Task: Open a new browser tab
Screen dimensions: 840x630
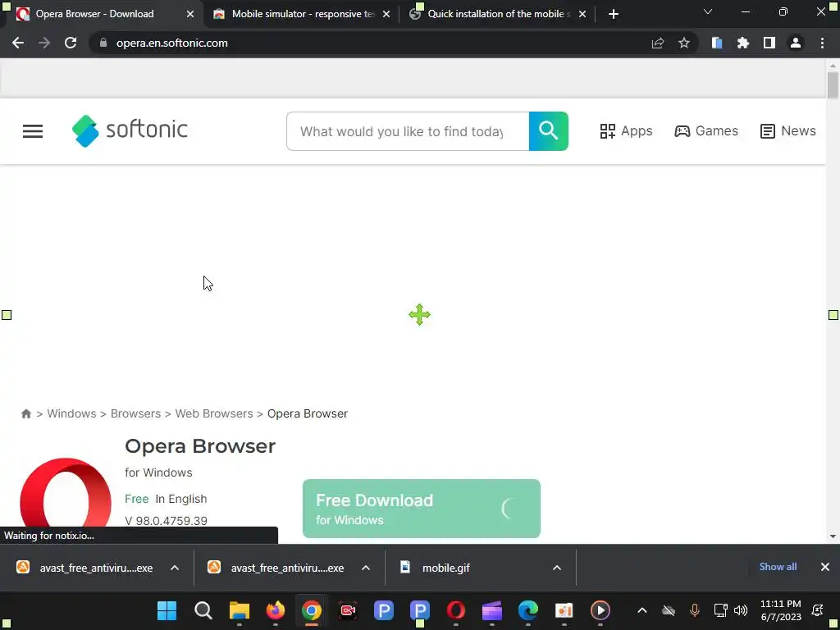Action: point(614,14)
